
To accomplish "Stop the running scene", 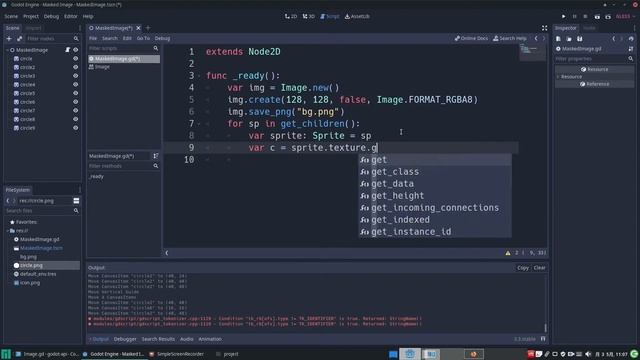I will click(585, 17).
